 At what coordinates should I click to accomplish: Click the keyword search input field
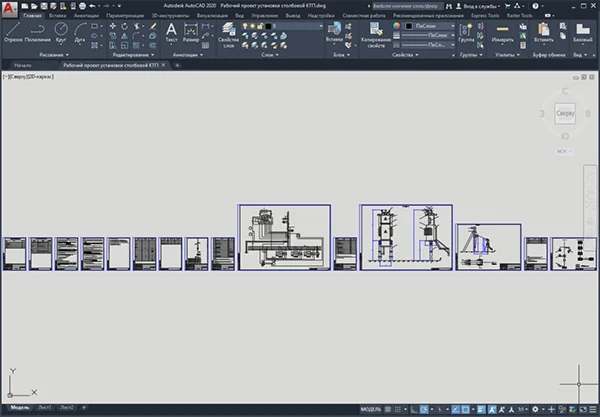(408, 6)
